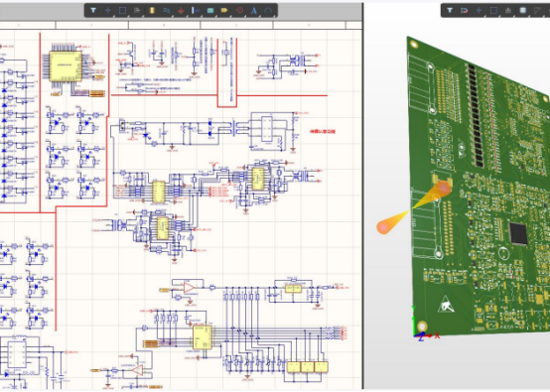Choose the PCB rectangle selection tool
The width and height of the screenshot is (550, 392).
(493, 11)
